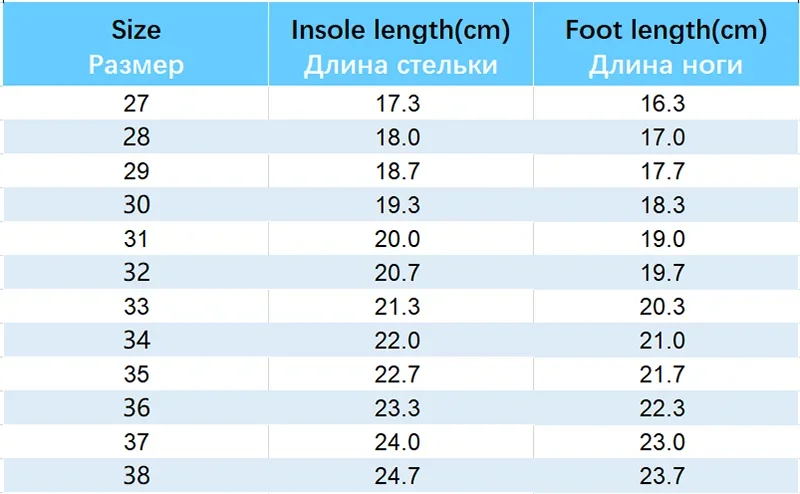Click foot length 23.7 value

(x=662, y=476)
